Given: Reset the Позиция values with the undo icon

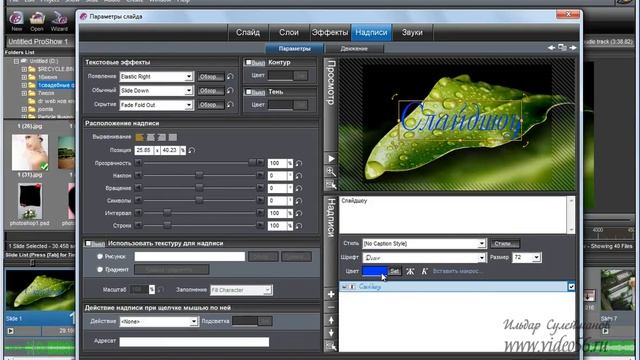Looking at the screenshot, I should [x=192, y=150].
